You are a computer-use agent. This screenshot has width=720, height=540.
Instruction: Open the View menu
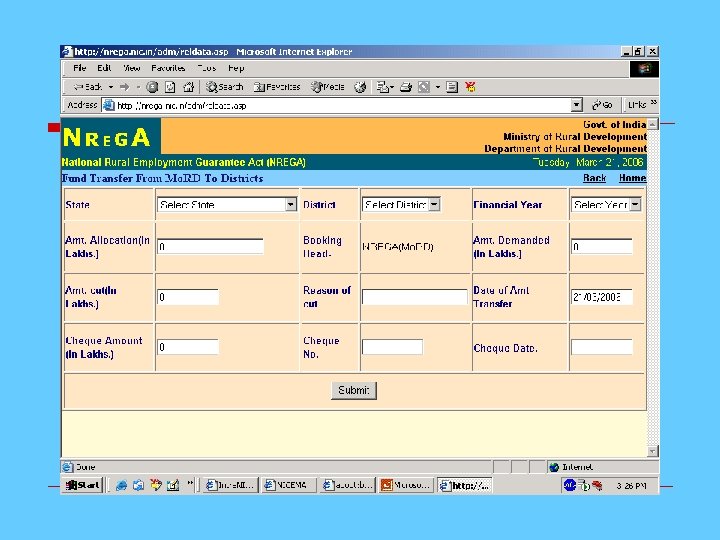tap(131, 68)
